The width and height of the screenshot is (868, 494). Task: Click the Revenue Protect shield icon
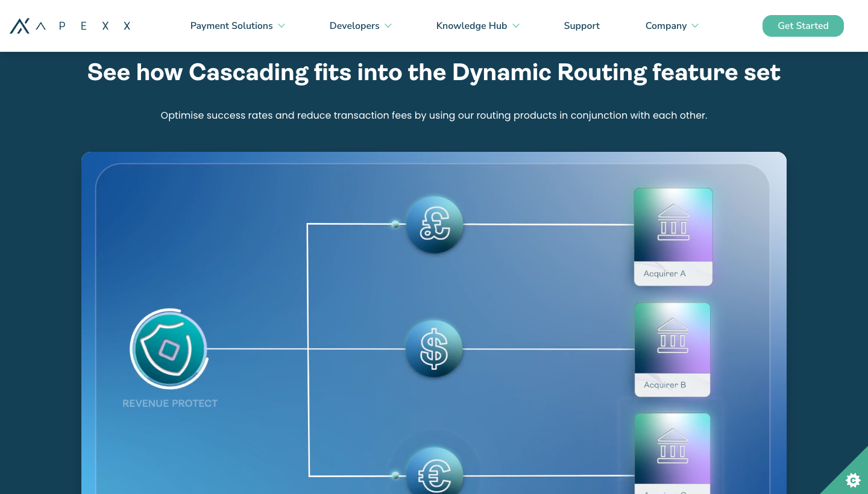click(169, 349)
